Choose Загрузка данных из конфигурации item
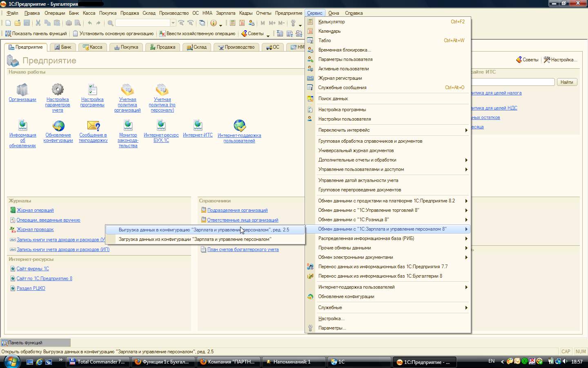 [195, 239]
